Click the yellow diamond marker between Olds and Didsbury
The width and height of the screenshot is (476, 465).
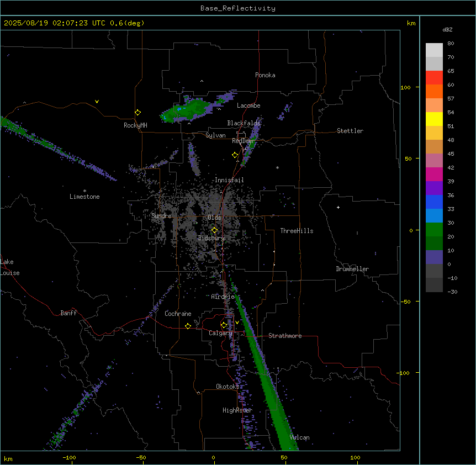tap(214, 230)
